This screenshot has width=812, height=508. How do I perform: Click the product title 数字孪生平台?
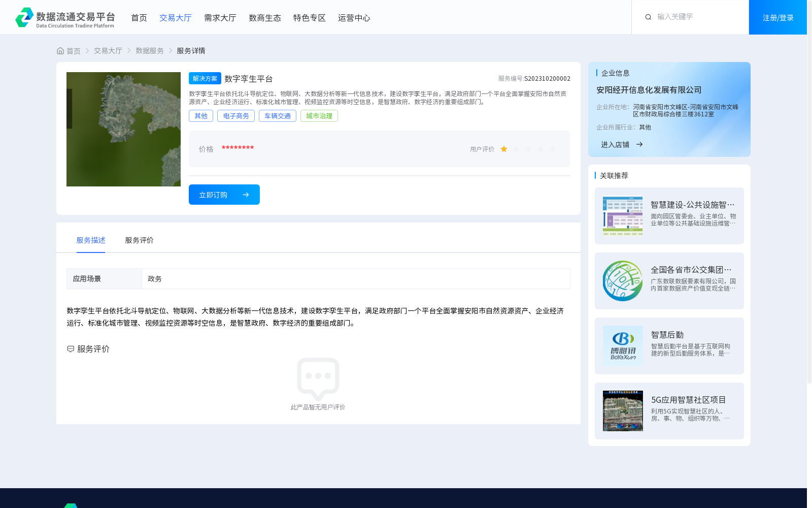point(249,79)
